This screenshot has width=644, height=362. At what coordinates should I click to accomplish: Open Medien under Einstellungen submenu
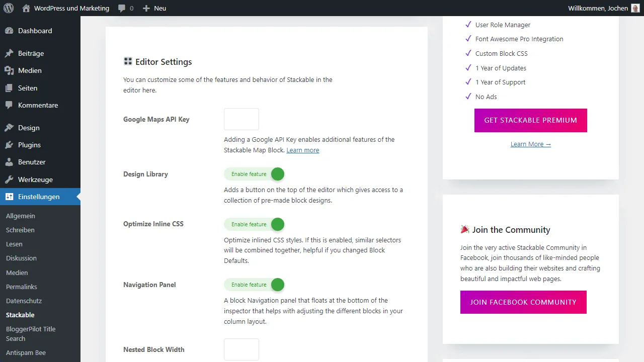(17, 273)
